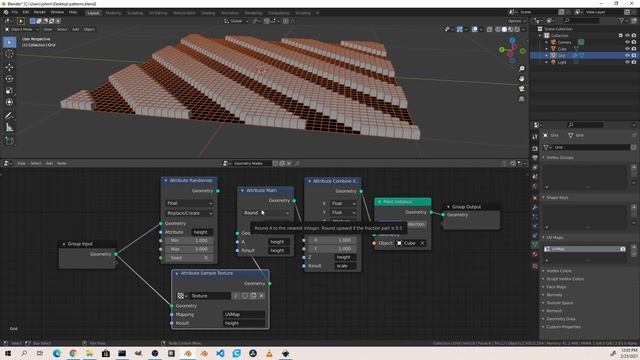Click the Geometry Nodes tree name field
Viewport: 640px width, 360px height.
(x=252, y=163)
